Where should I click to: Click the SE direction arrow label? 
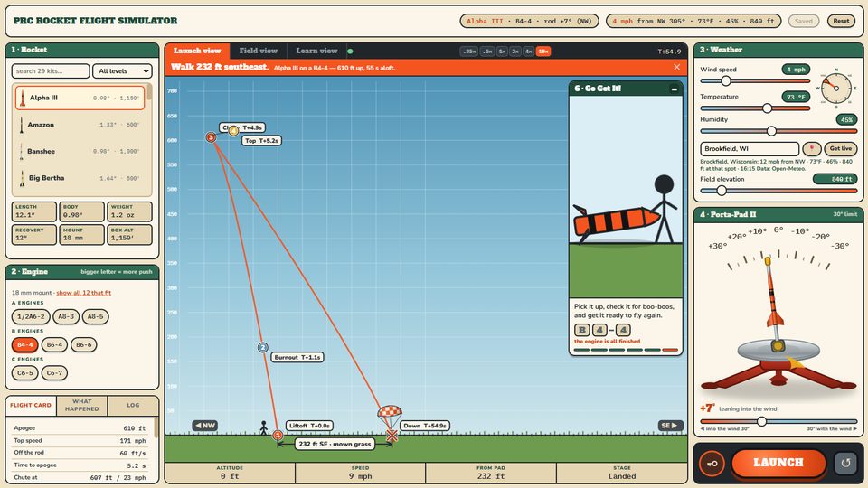pyautogui.click(x=670, y=426)
